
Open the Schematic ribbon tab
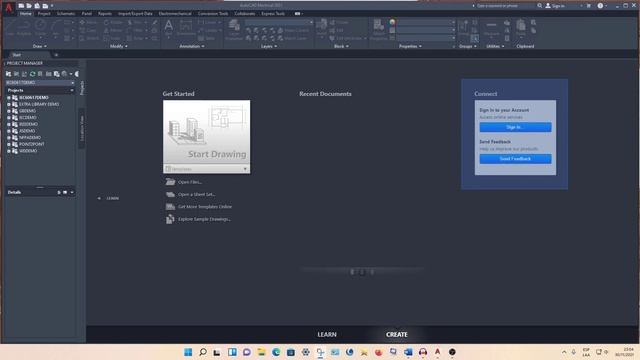[x=66, y=14]
